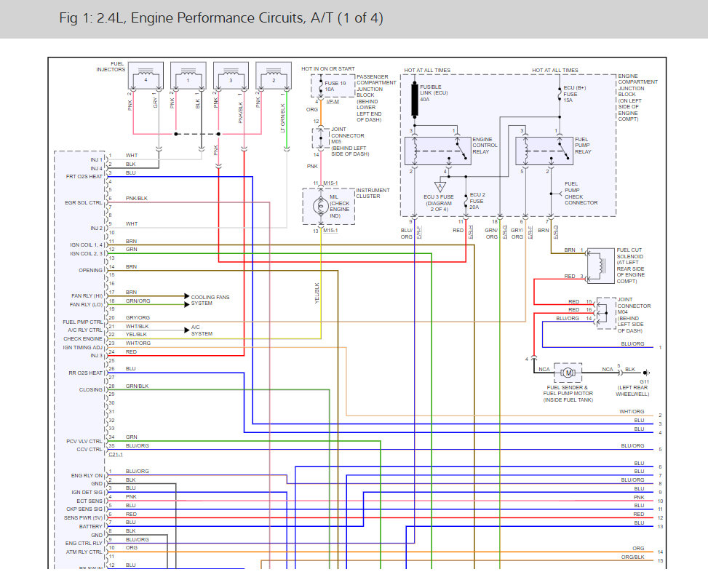Click the "(LEFT REAR WHEELWELL)" label
This screenshot has width=708, height=588.
(x=632, y=391)
